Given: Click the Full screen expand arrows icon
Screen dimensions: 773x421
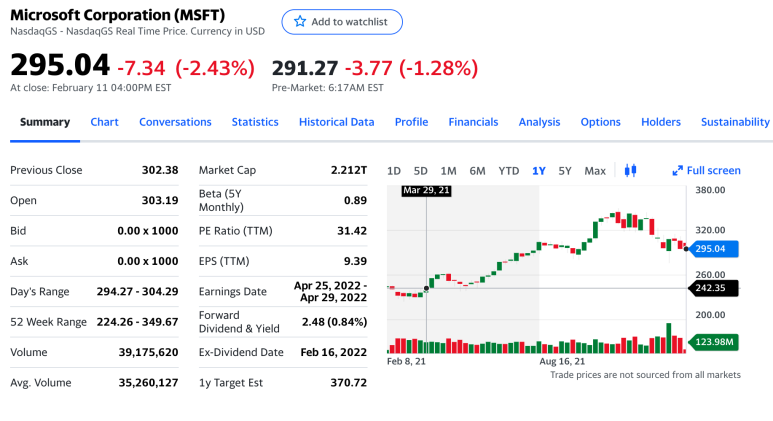Looking at the screenshot, I should 677,171.
